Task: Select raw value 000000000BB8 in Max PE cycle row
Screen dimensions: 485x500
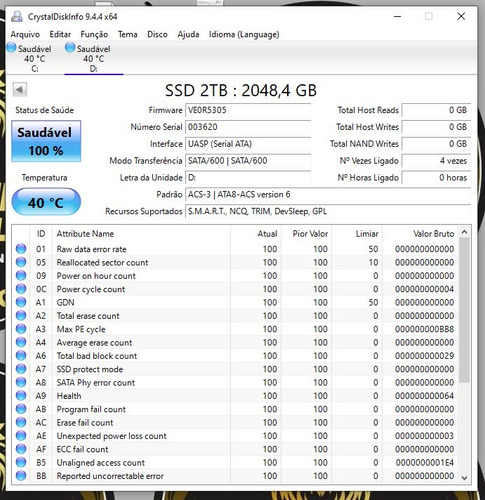Action: point(424,329)
